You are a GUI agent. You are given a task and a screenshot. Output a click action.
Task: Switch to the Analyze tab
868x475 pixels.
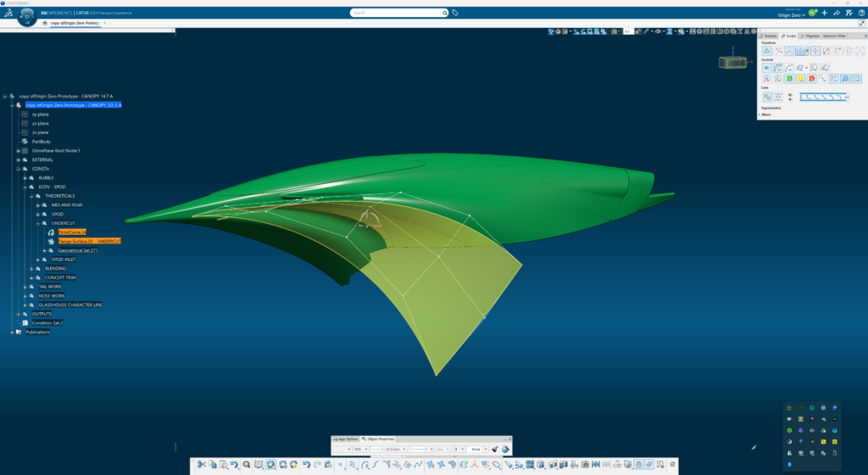point(768,36)
